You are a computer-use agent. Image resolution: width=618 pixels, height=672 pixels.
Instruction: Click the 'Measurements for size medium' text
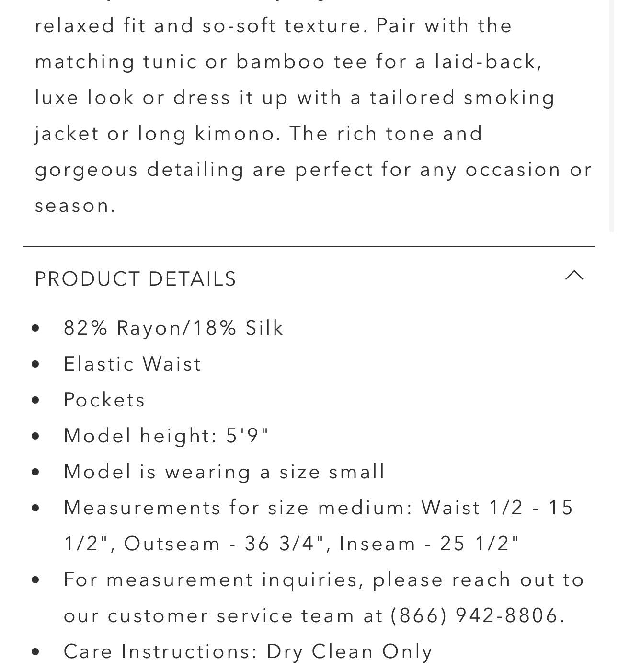[x=238, y=508]
